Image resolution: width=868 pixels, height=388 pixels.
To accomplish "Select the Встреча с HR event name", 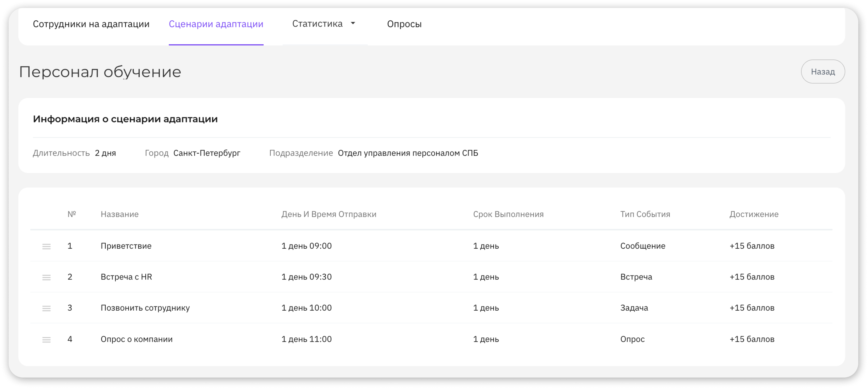I will coord(126,277).
